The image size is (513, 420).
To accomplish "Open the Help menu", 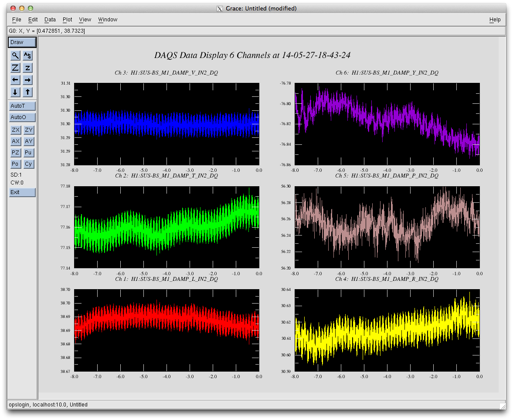I will click(x=495, y=20).
